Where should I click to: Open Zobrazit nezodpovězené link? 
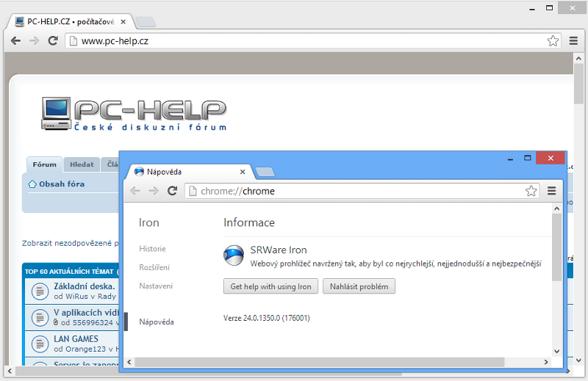coord(70,243)
